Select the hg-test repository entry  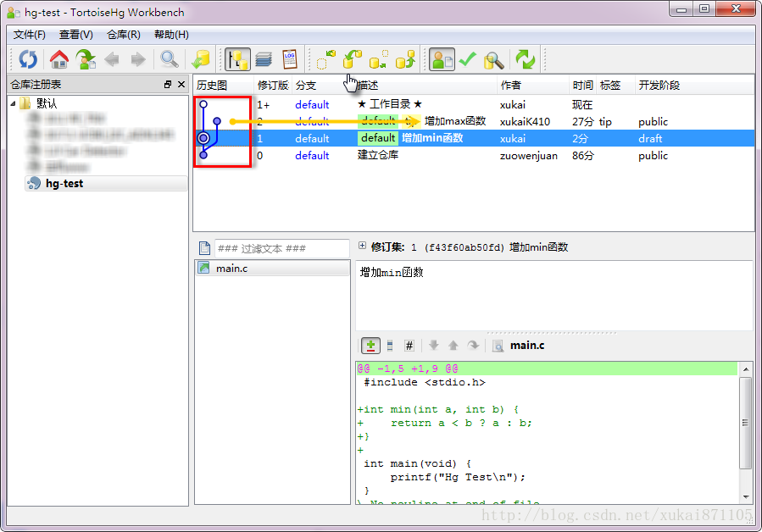106,183
